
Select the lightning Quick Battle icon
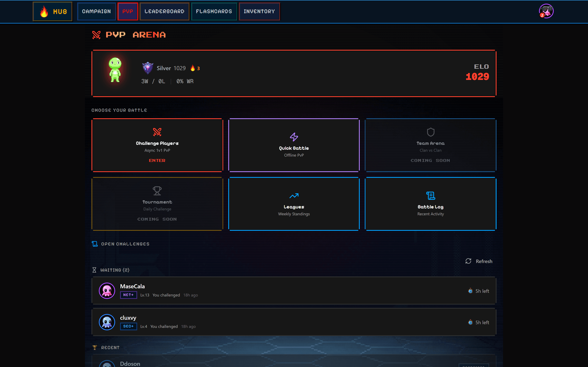pos(294,137)
